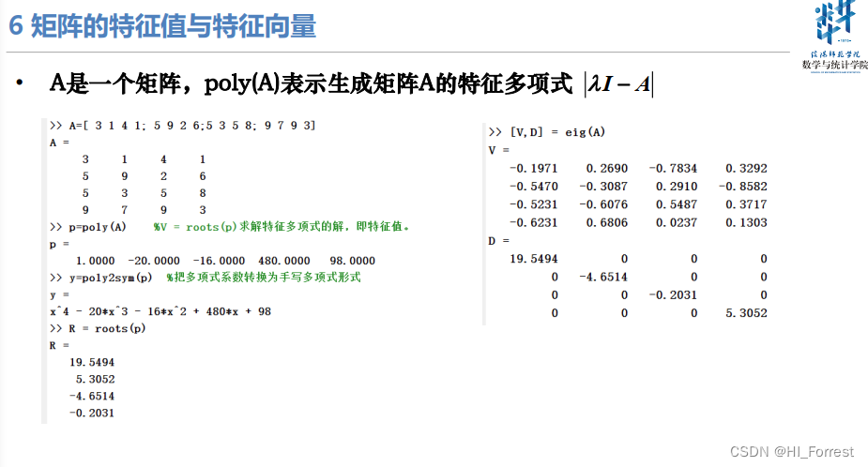Screen dimensions: 868x467
Task: Click value 0.3717 in matrix V
Action: (746, 204)
